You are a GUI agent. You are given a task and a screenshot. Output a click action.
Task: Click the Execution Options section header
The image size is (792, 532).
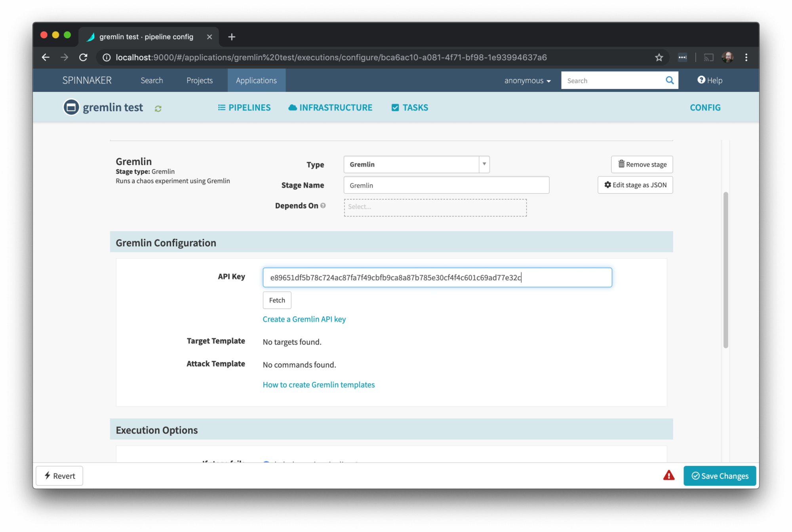(x=391, y=429)
